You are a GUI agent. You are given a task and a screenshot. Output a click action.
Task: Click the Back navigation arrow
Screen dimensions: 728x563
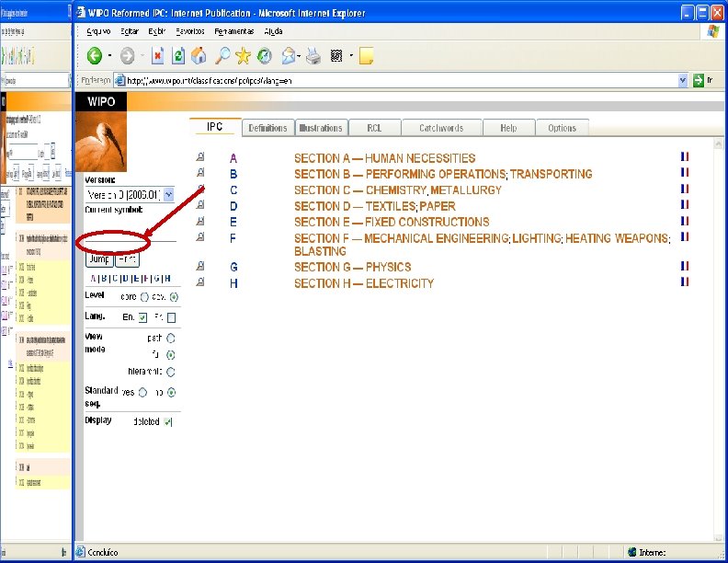(x=95, y=56)
